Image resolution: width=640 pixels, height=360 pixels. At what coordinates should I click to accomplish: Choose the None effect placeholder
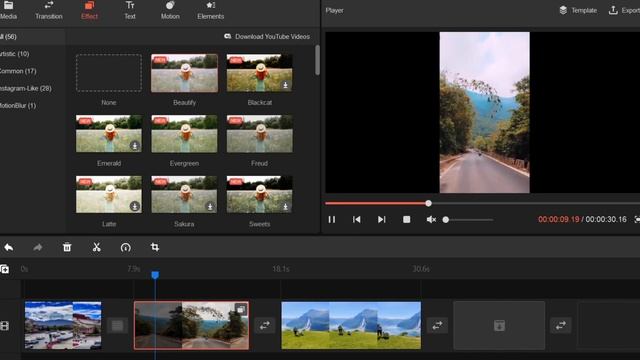[x=109, y=73]
